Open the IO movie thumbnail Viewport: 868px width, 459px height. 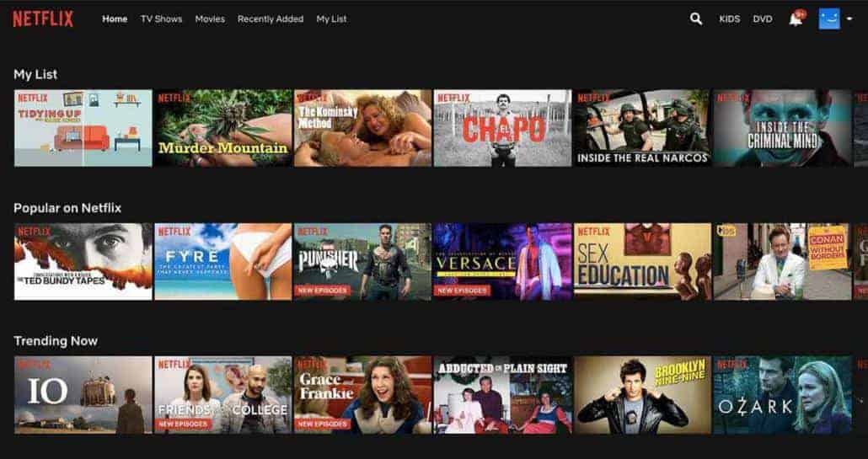(x=83, y=395)
